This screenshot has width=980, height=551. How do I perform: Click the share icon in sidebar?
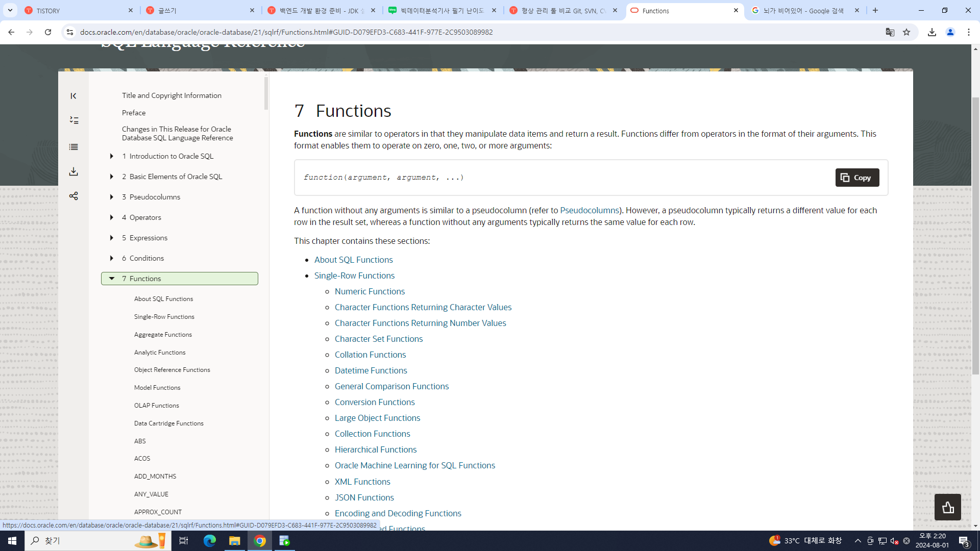click(73, 196)
